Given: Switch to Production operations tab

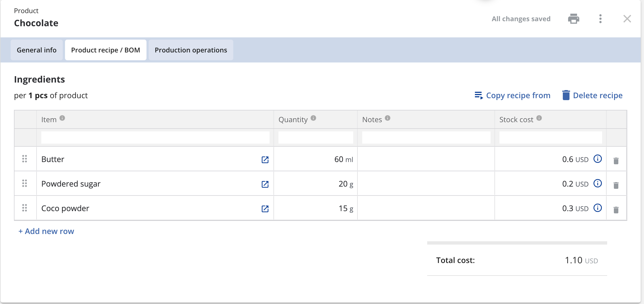Looking at the screenshot, I should (x=191, y=50).
